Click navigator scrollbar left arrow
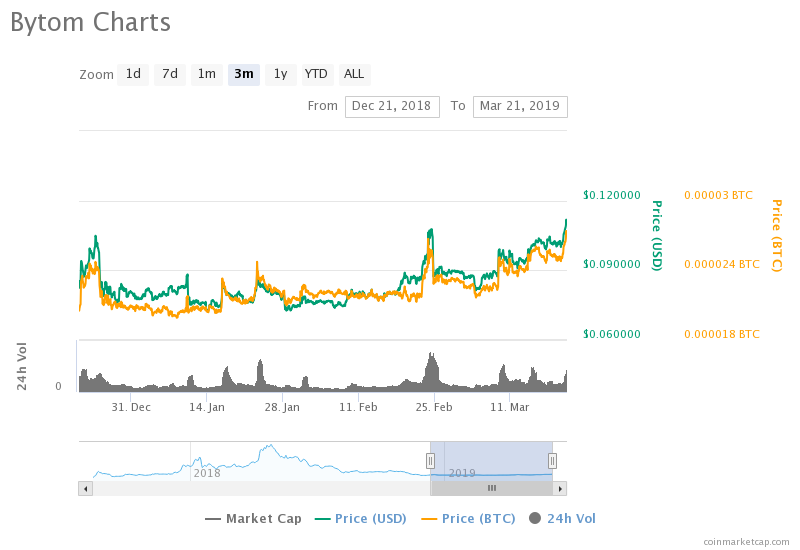 point(85,488)
